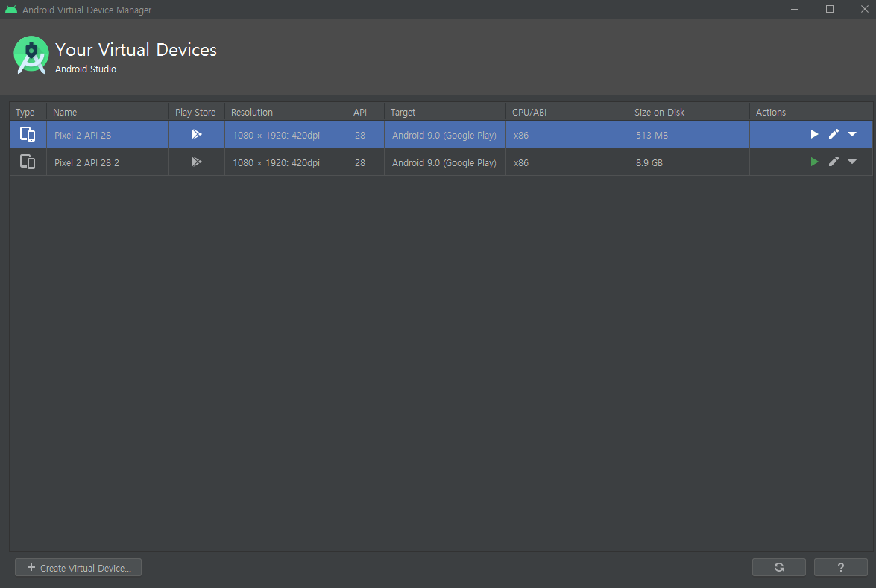
Task: Open actions dropdown for Pixel 2 API 28
Action: (x=852, y=134)
